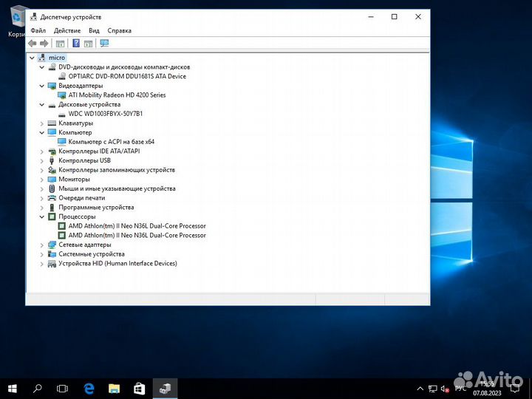
Task: Collapse the micro root node
Action: click(32, 58)
